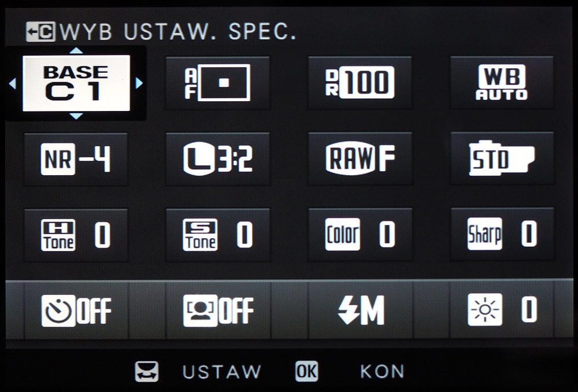Select the BASE C1 custom settings tile
Viewport: 578px width, 392px height.
[76, 83]
